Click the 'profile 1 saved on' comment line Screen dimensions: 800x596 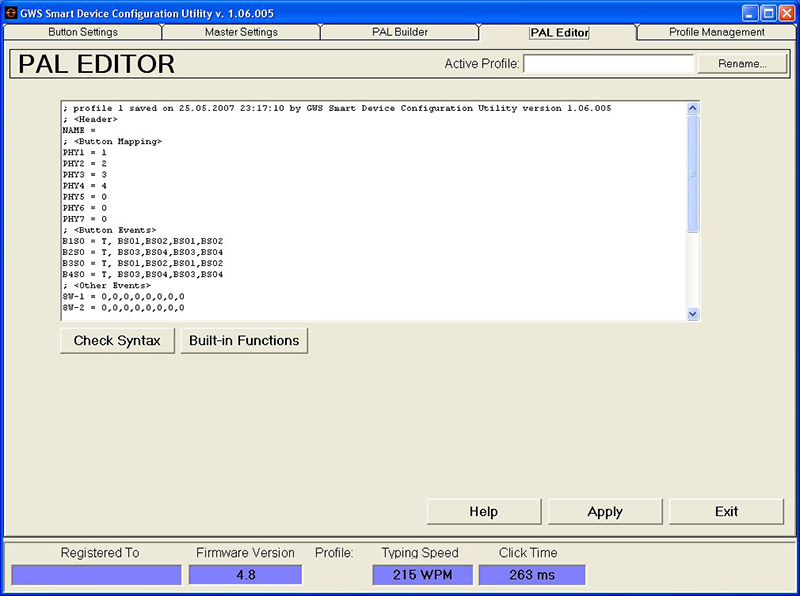337,108
